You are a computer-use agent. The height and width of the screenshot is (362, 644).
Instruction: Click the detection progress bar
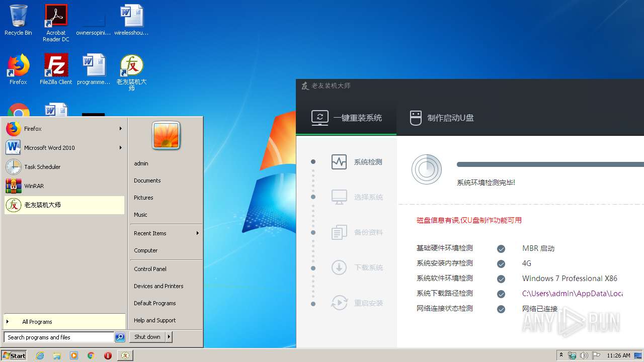[x=550, y=164]
